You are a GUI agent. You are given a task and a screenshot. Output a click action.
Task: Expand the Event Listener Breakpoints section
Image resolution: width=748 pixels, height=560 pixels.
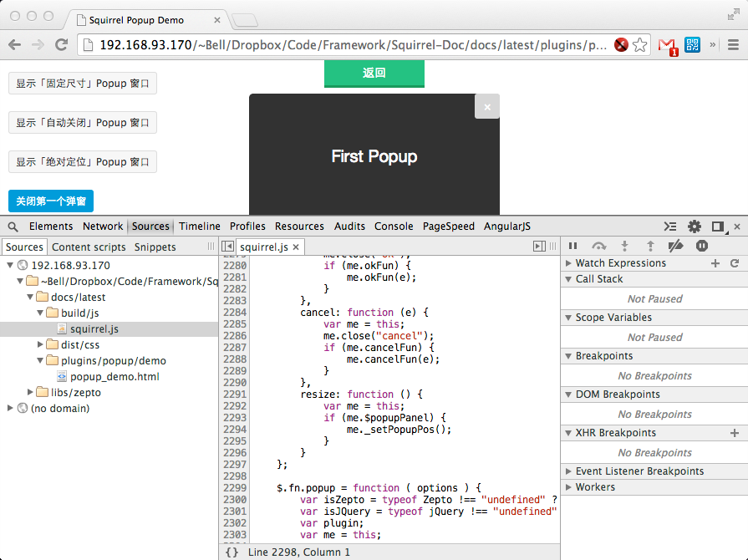[639, 471]
